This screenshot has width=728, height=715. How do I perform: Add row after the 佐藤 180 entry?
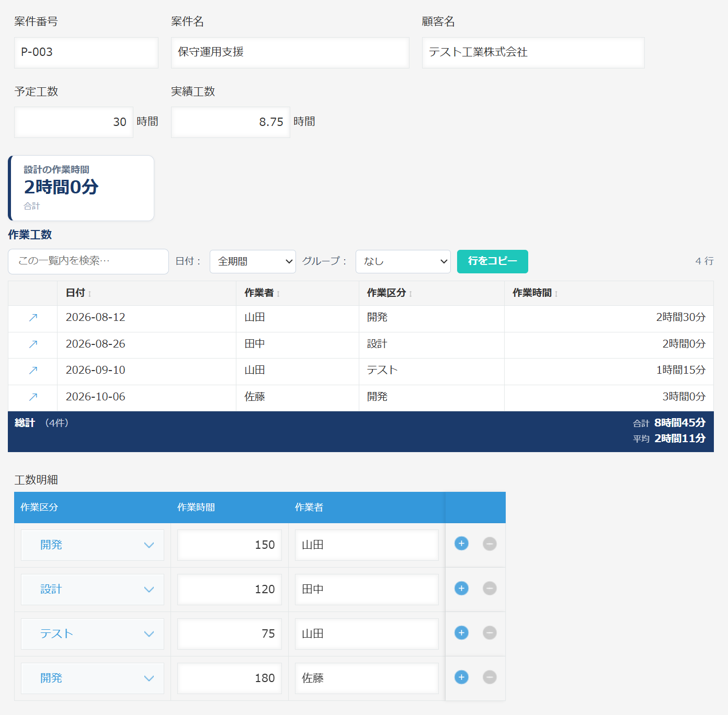[461, 677]
